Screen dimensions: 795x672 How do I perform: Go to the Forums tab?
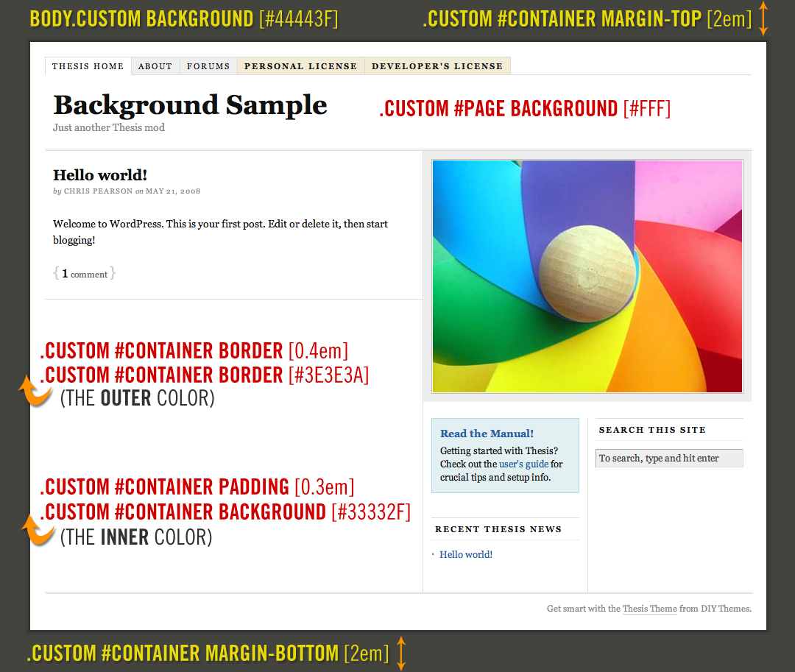point(208,66)
